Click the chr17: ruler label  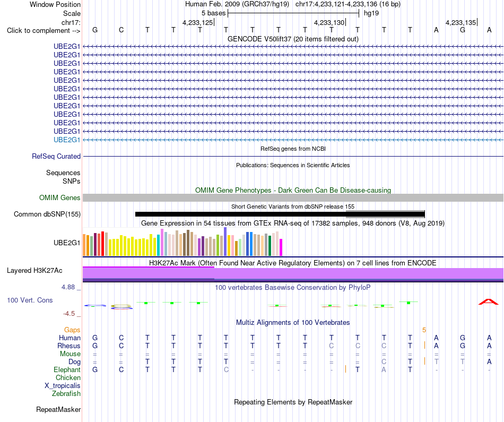[71, 22]
